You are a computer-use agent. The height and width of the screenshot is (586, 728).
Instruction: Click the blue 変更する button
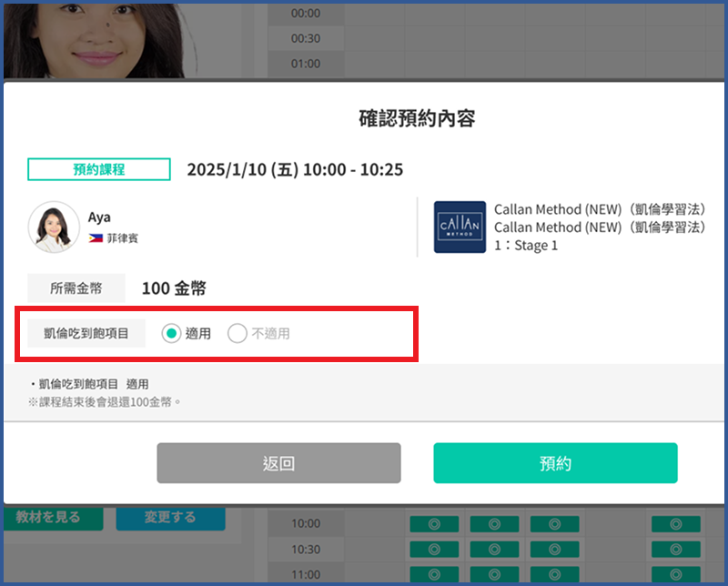[x=170, y=517]
